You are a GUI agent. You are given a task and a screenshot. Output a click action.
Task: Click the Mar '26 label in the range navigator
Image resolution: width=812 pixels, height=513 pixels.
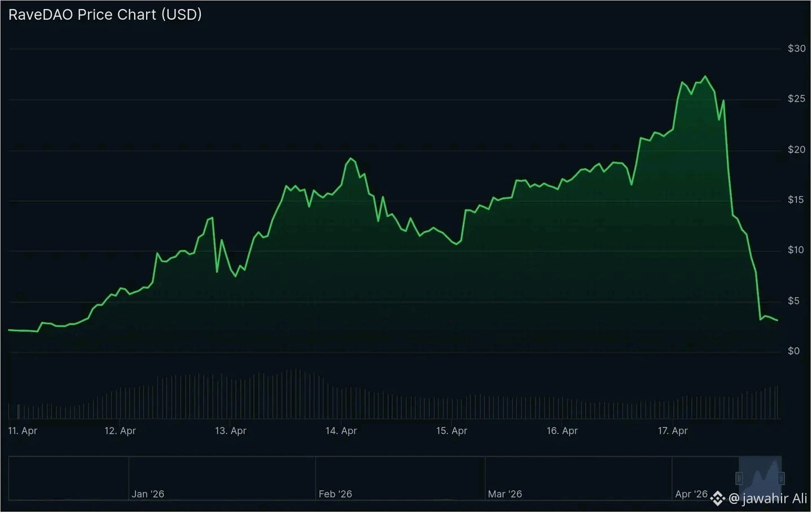pos(505,494)
